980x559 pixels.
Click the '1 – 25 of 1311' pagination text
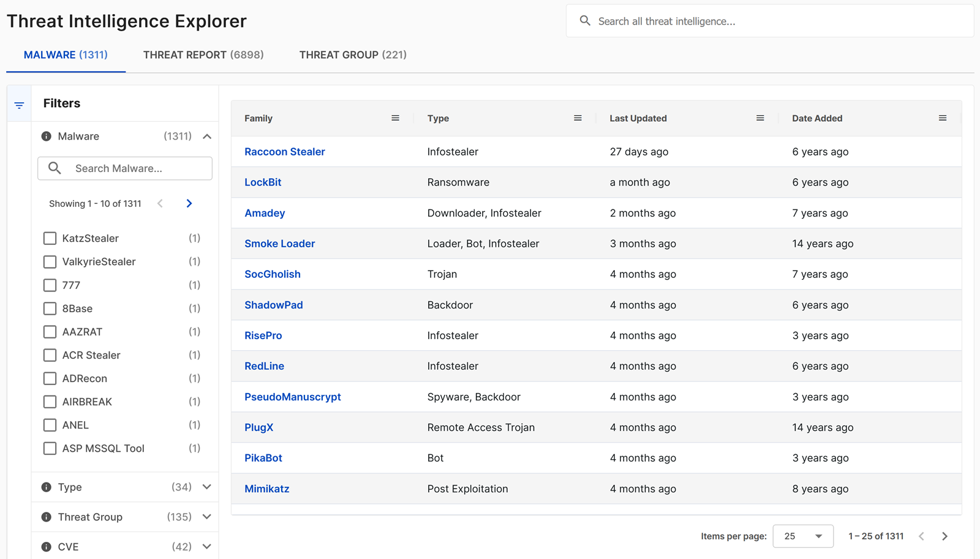(x=876, y=536)
